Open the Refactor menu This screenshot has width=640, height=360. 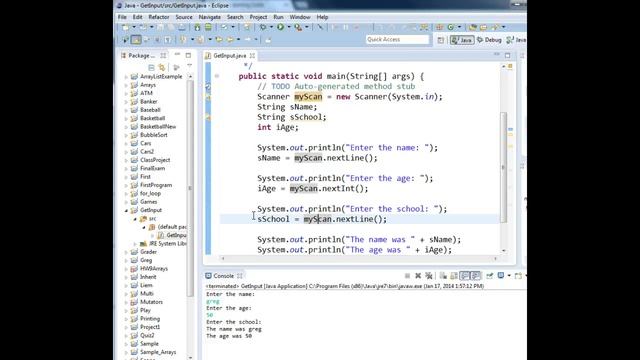coord(158,17)
